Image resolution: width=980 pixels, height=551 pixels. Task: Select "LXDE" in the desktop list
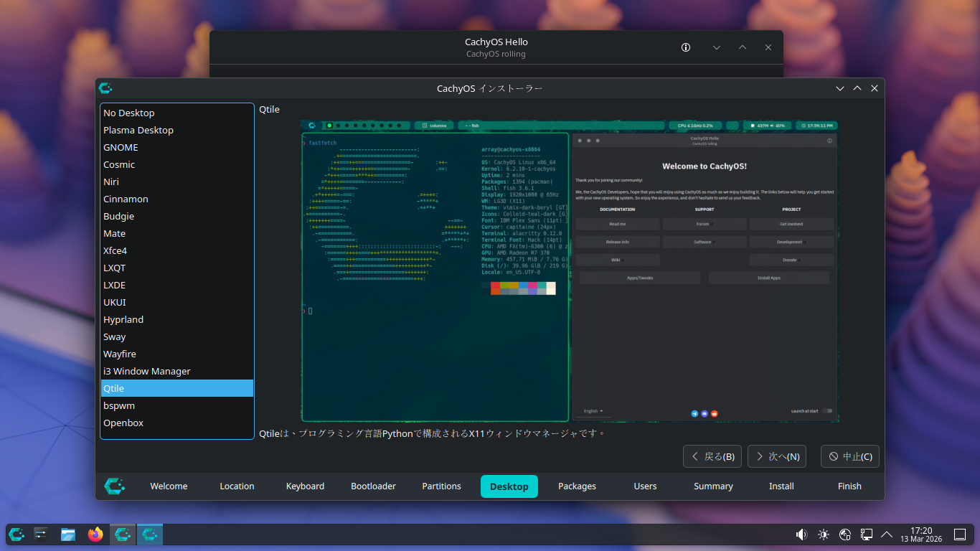pyautogui.click(x=177, y=285)
